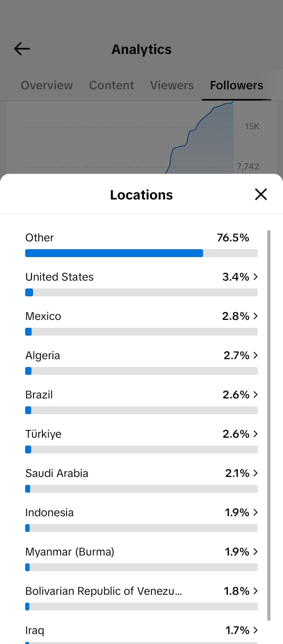283x644 pixels.
Task: Expand Bolivarian Republic of Venezuela row
Action: (x=141, y=597)
